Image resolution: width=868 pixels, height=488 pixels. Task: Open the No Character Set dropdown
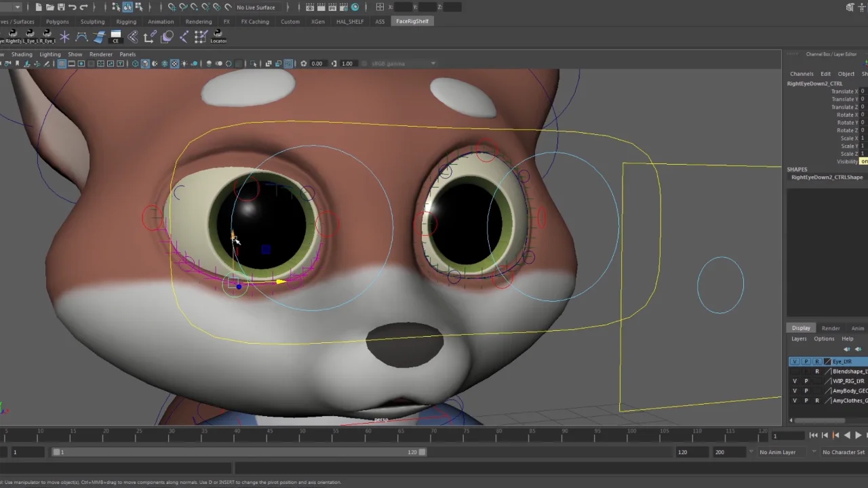[x=844, y=452]
